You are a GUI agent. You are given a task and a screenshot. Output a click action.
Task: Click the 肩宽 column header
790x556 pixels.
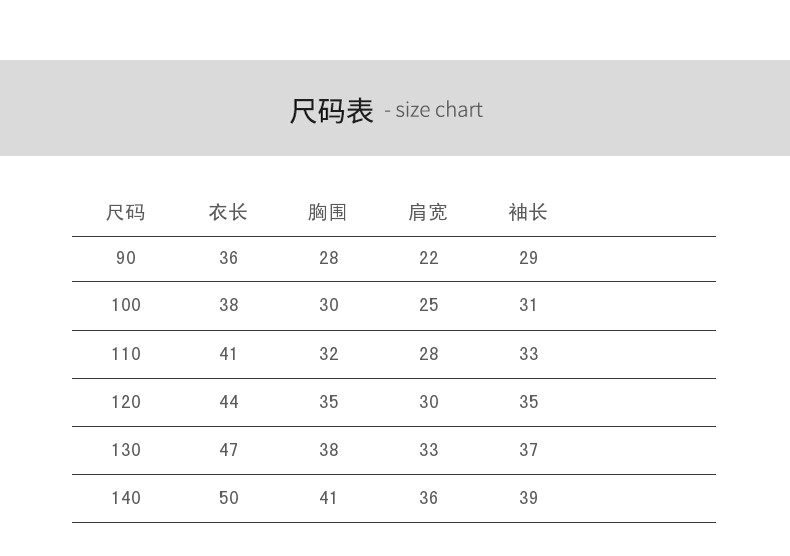coord(428,212)
